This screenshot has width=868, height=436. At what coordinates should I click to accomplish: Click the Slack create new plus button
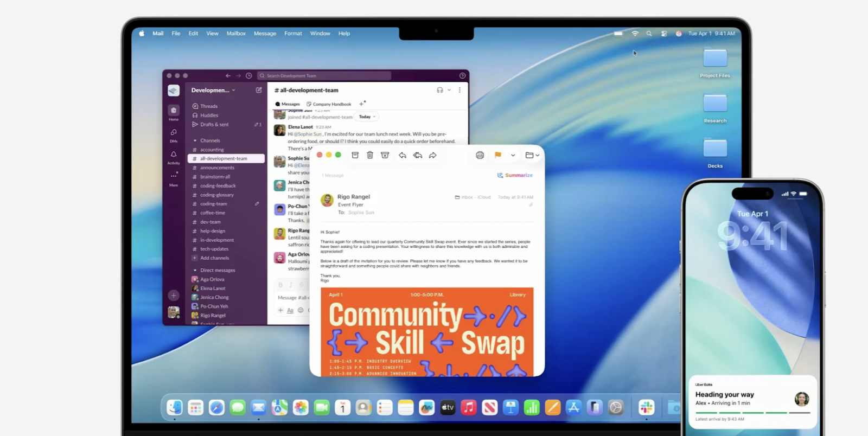tap(174, 296)
